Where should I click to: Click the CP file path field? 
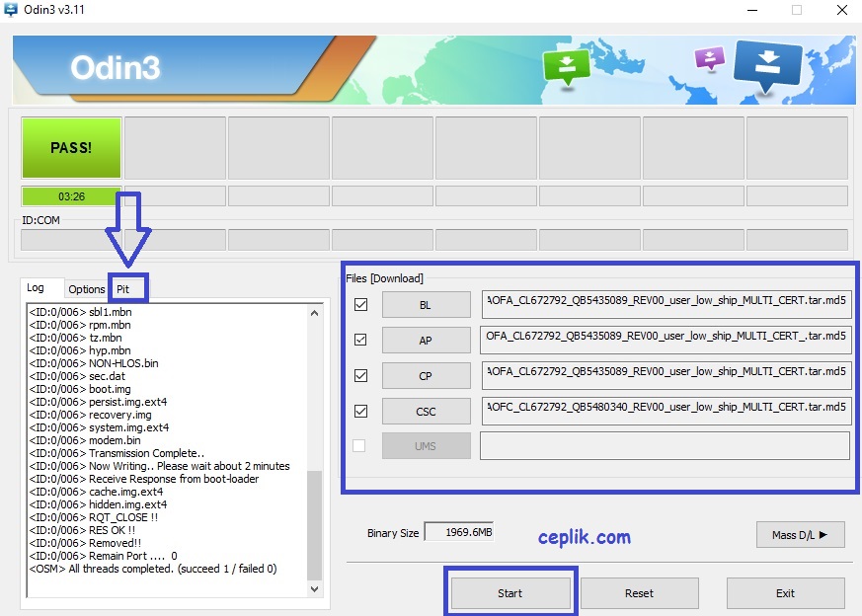(x=666, y=376)
